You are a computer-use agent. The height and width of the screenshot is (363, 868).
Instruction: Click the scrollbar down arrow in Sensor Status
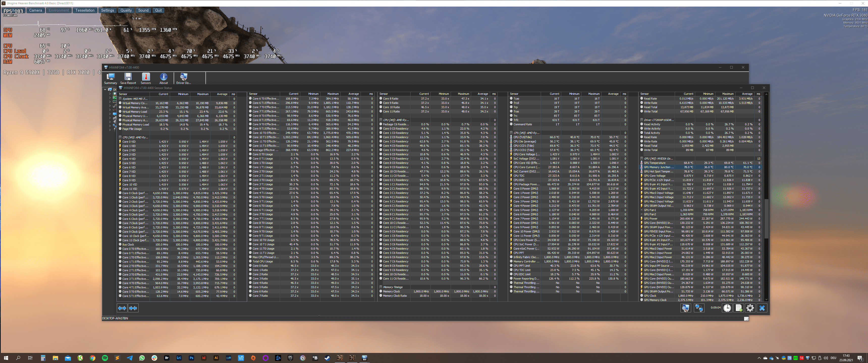point(766,299)
